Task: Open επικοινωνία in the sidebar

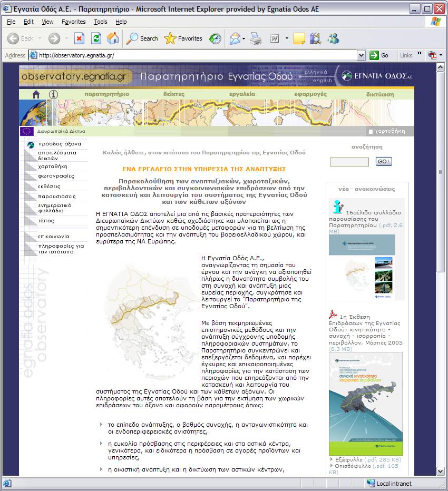Action: click(54, 237)
